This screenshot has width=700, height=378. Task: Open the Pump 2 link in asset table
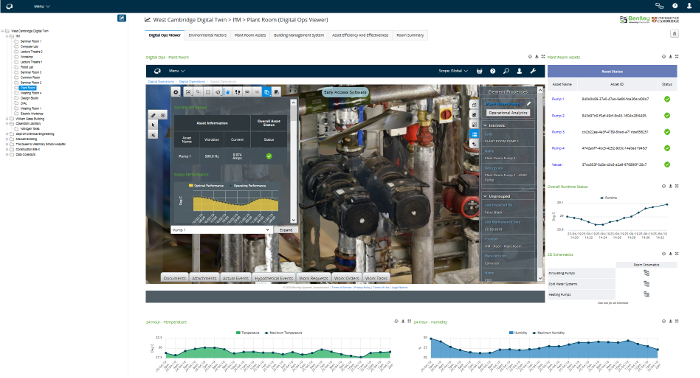558,116
